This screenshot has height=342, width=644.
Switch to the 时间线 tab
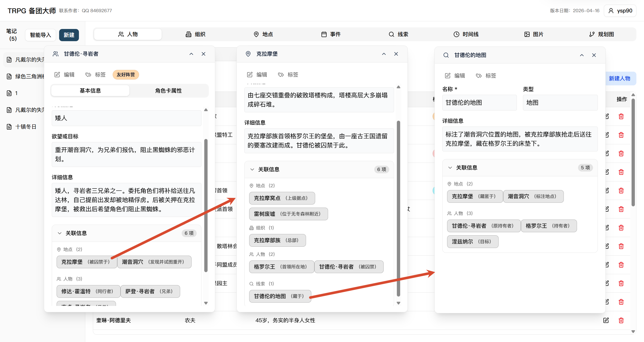point(466,34)
